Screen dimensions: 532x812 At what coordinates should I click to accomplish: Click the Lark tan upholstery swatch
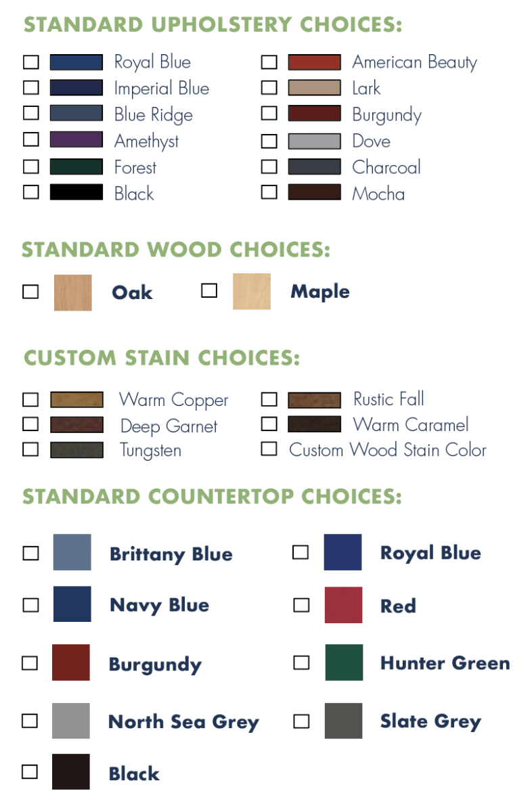click(315, 87)
